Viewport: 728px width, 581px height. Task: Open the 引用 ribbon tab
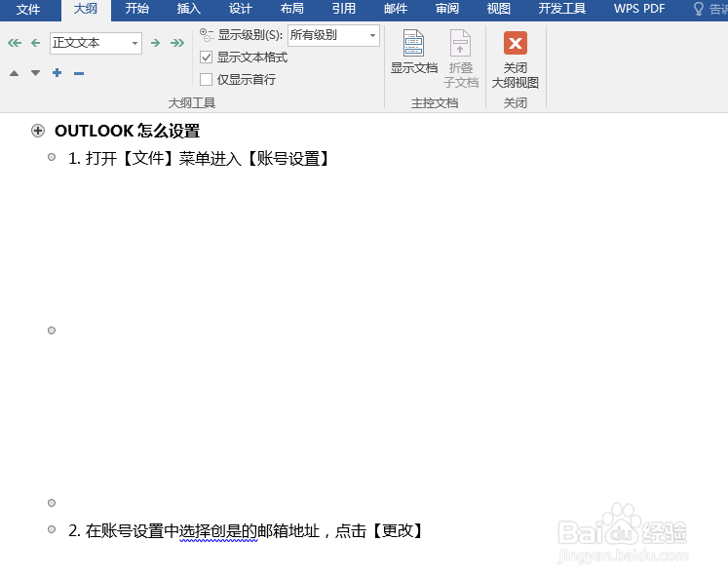click(x=344, y=9)
